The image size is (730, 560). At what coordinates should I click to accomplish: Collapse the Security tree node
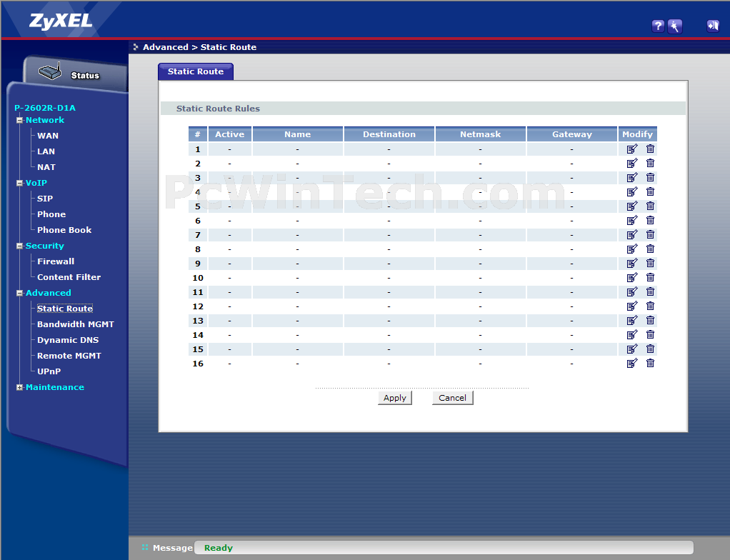(19, 246)
